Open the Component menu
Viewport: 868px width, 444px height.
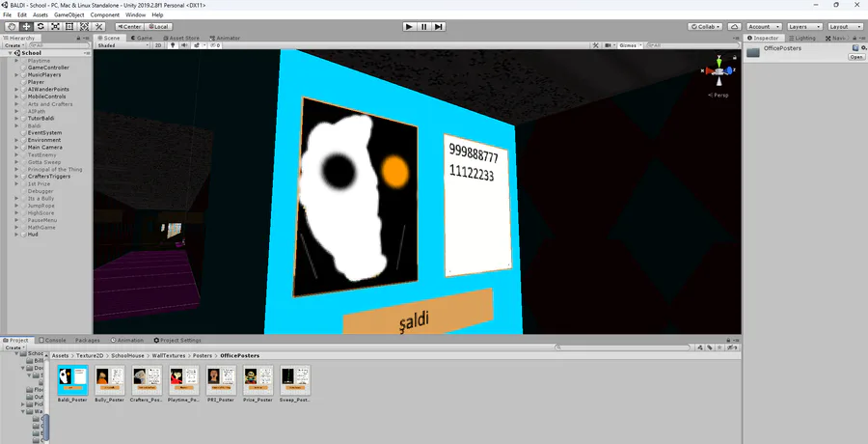(x=104, y=15)
